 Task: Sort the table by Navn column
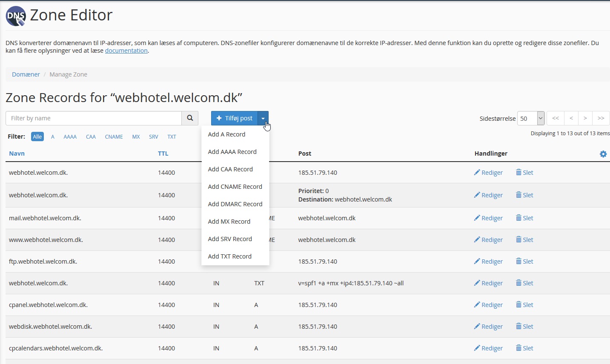point(17,154)
